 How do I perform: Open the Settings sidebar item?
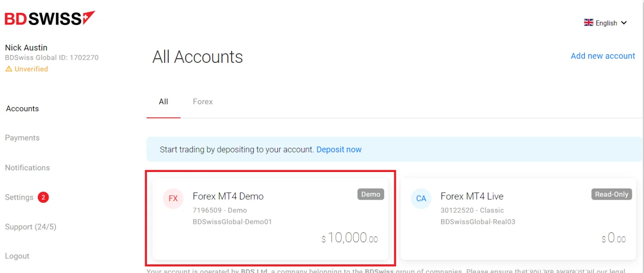pyautogui.click(x=19, y=197)
